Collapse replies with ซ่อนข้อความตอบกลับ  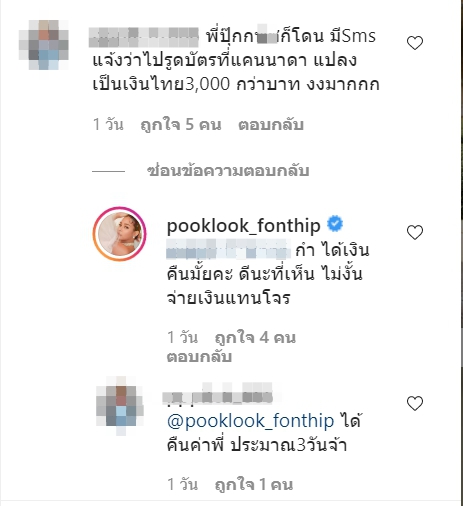coord(228,170)
